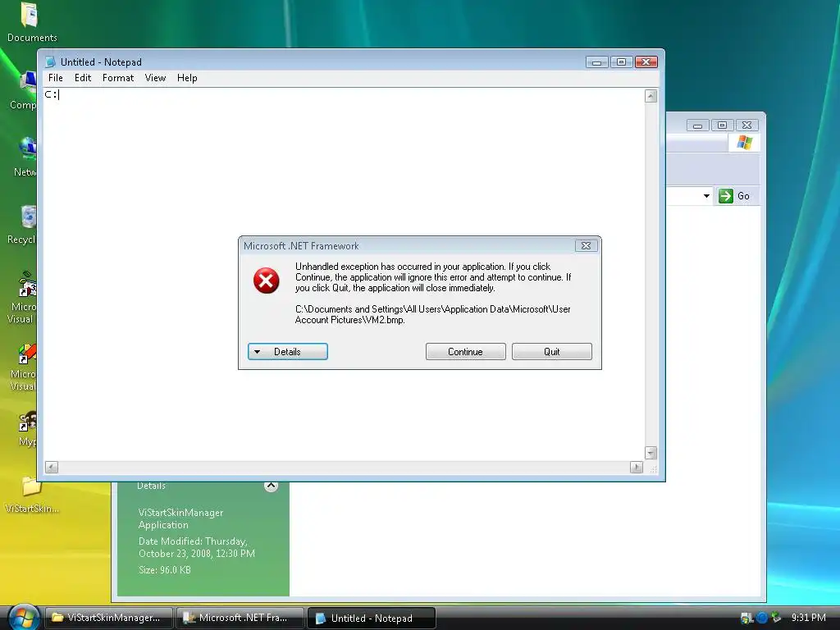
Task: Open the Start menu orb
Action: 23,617
